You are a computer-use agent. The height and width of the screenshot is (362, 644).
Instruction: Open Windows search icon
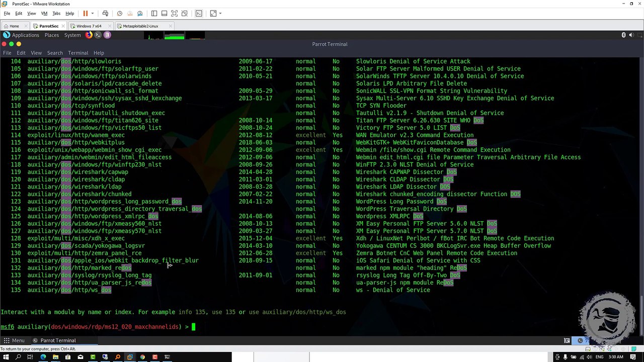point(18,357)
